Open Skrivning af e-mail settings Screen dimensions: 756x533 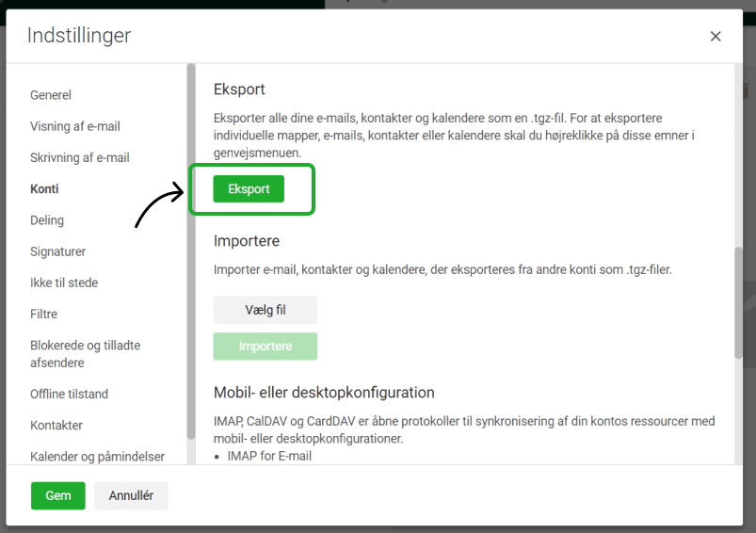pos(80,157)
